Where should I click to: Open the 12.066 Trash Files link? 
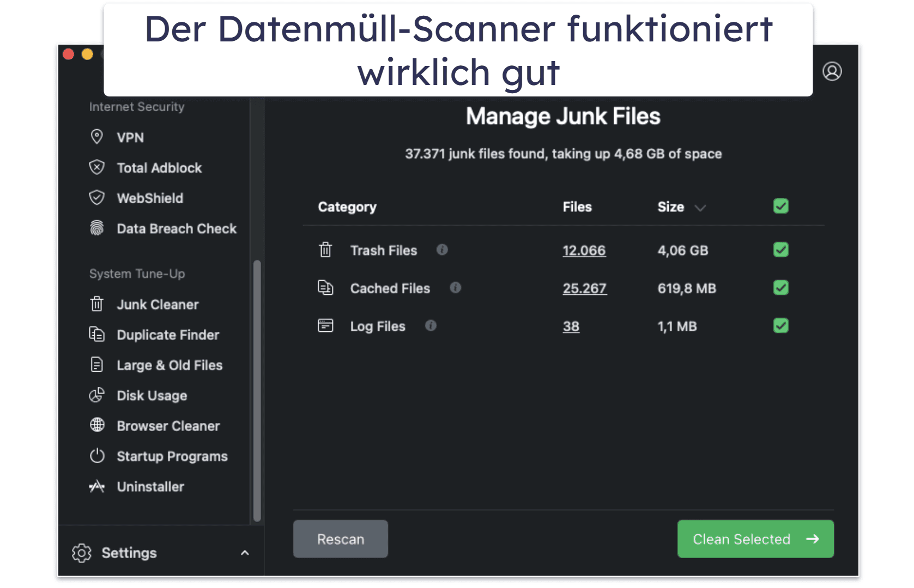584,250
